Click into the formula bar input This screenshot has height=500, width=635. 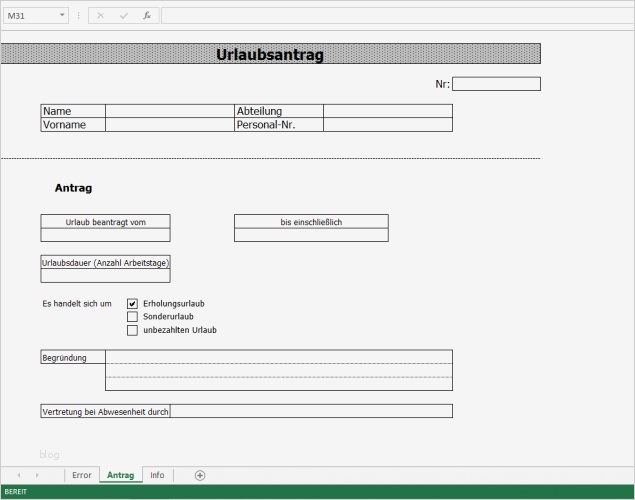[398, 16]
